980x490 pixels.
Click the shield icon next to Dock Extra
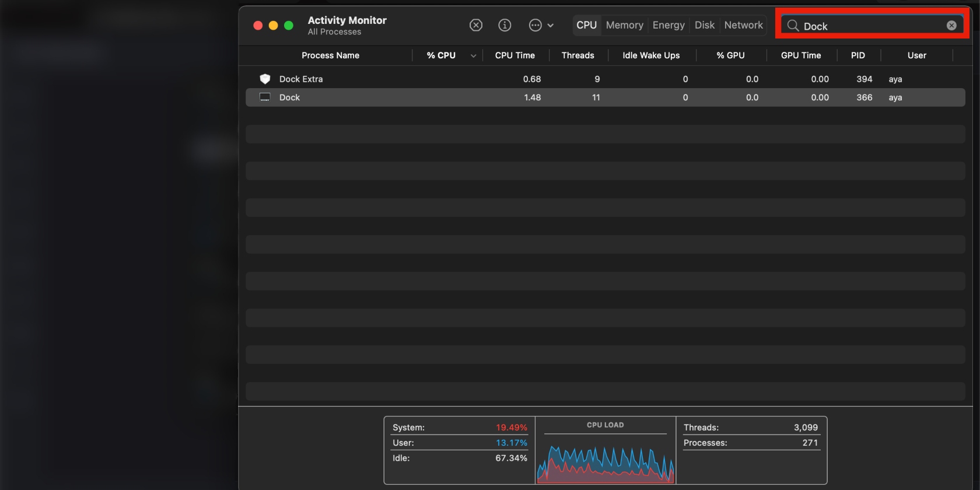tap(265, 79)
